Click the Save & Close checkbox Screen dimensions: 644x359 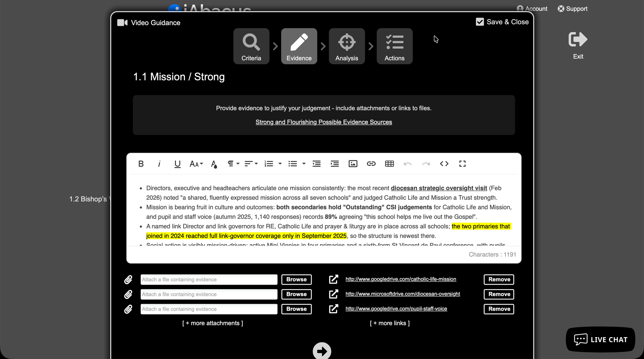click(x=480, y=22)
